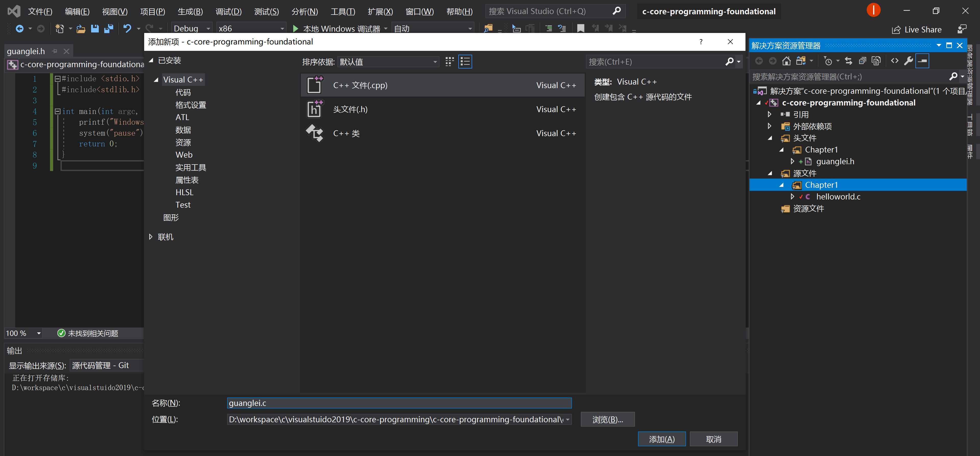Click the View Code angle brackets icon

click(895, 61)
